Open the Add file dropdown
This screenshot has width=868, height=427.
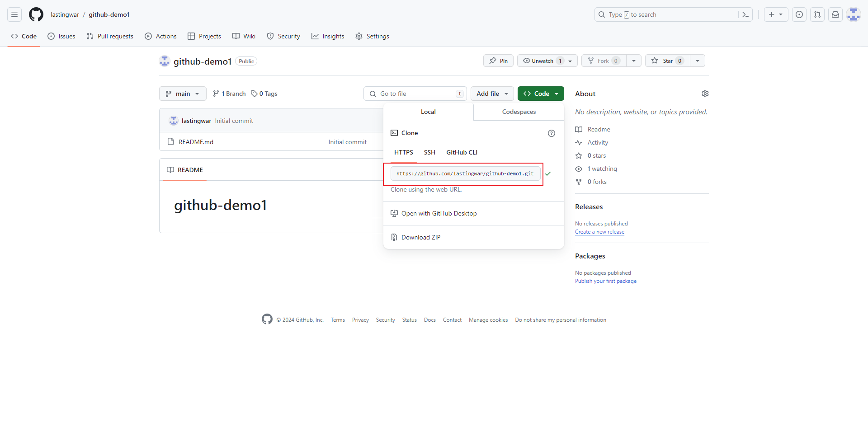492,94
